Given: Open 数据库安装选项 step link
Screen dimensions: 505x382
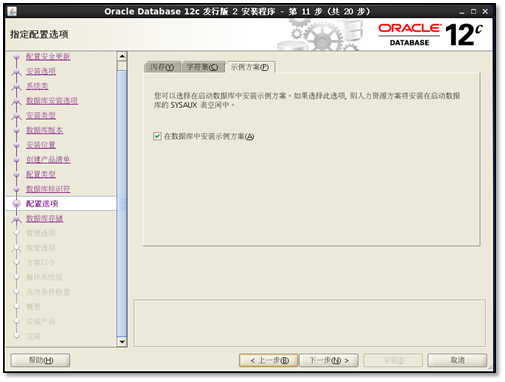Looking at the screenshot, I should pos(52,101).
